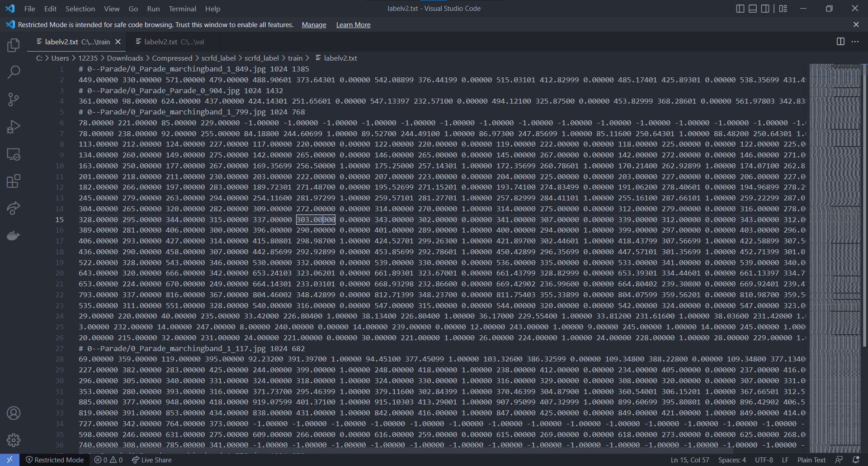Open the Docker view in activity bar
Image resolution: width=868 pixels, height=466 pixels.
tap(14, 235)
